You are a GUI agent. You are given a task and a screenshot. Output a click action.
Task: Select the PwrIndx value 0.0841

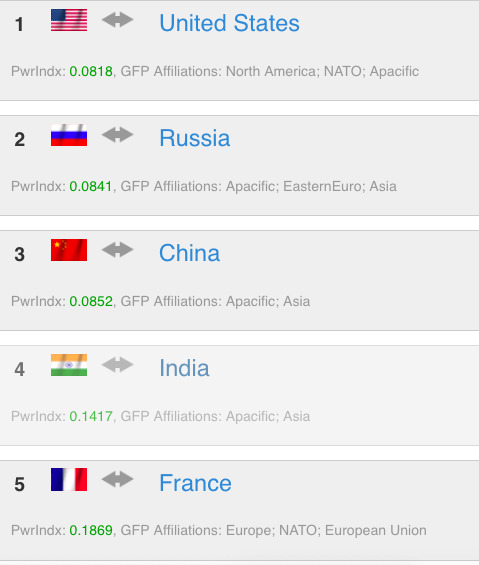91,186
